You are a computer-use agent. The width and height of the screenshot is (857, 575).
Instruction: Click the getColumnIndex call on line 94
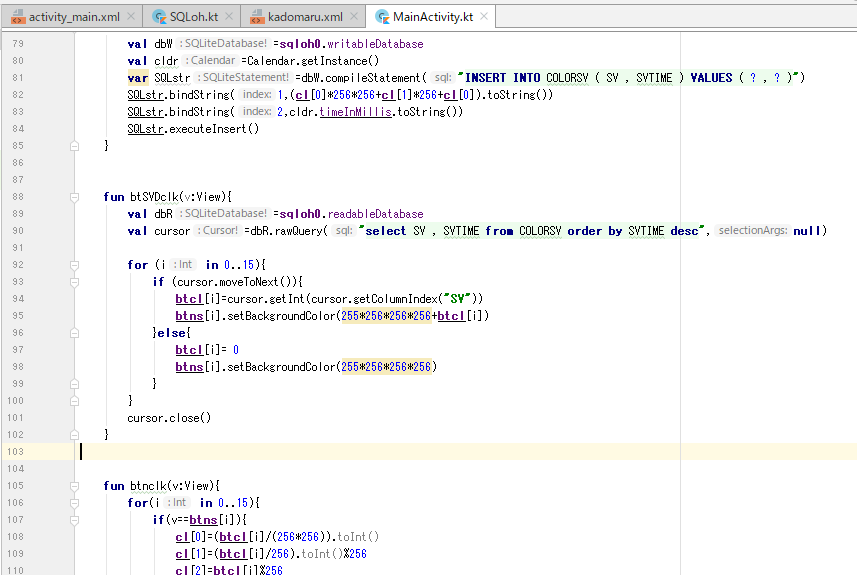coord(396,299)
